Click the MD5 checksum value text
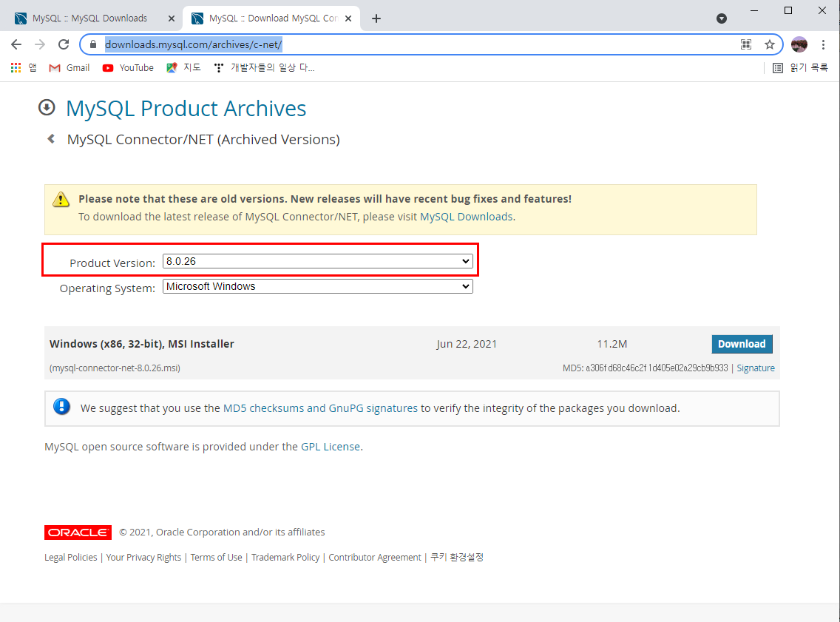The height and width of the screenshot is (622, 840). point(657,368)
